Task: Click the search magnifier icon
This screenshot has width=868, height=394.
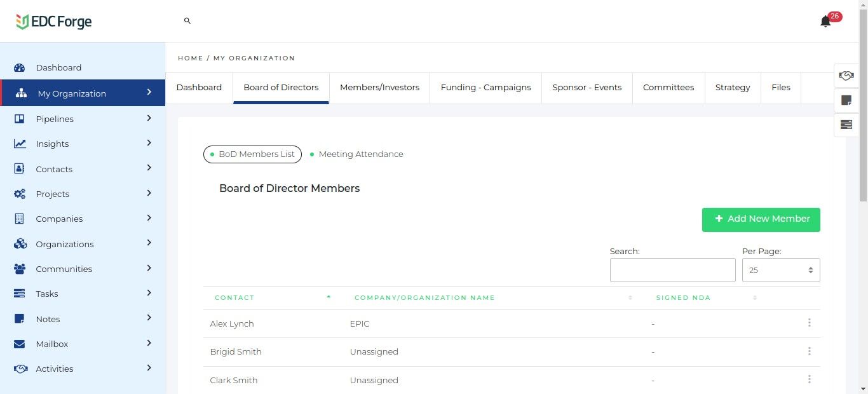Action: [x=187, y=21]
